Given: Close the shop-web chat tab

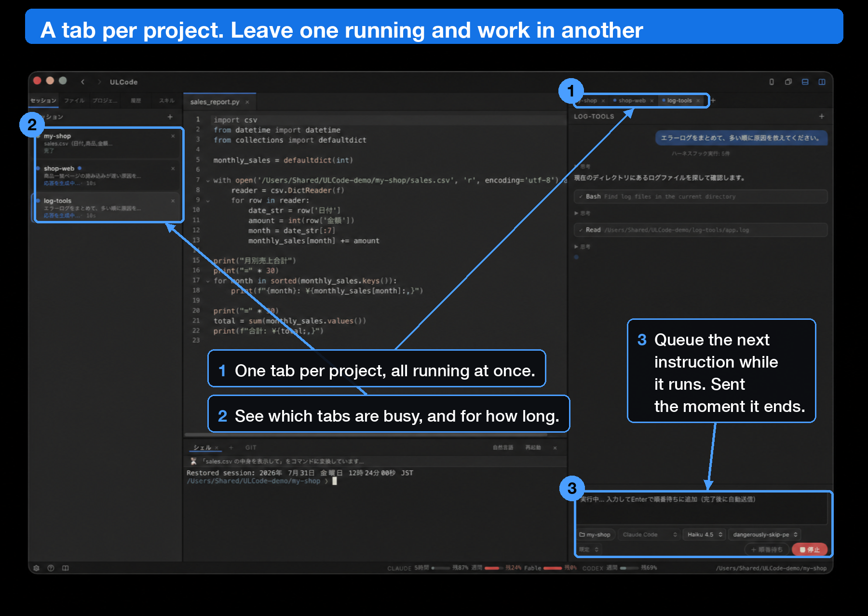Looking at the screenshot, I should point(651,101).
